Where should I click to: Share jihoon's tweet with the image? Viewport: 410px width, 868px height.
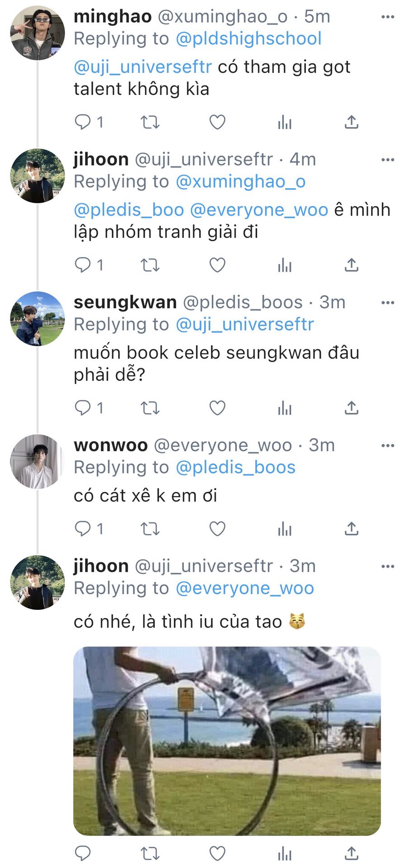point(351,854)
